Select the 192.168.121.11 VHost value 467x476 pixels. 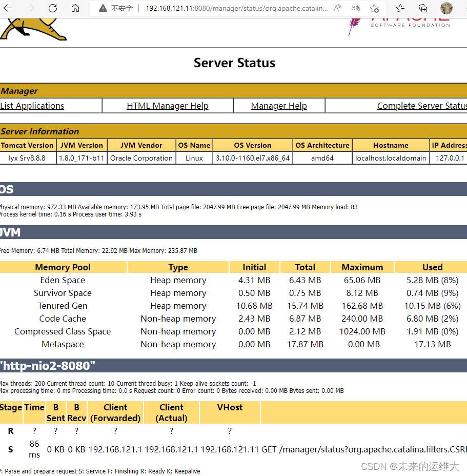pos(230,449)
